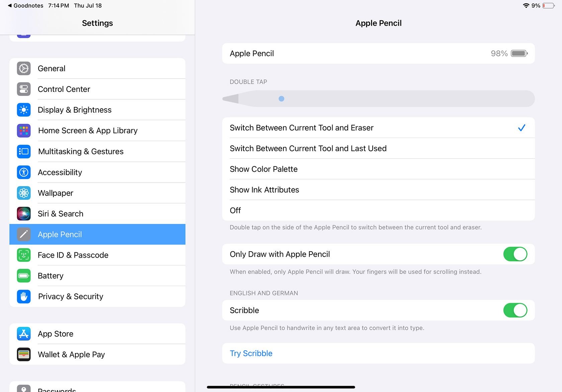Open Privacy & Security settings

coord(97,297)
